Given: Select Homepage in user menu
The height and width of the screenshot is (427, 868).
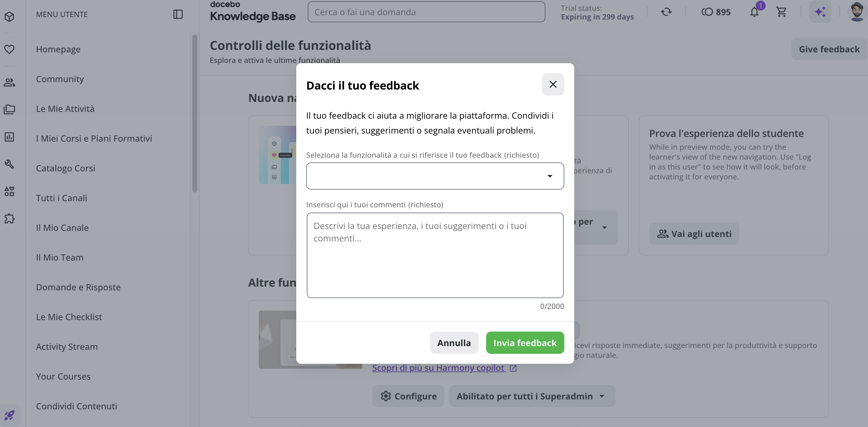Looking at the screenshot, I should pyautogui.click(x=58, y=49).
